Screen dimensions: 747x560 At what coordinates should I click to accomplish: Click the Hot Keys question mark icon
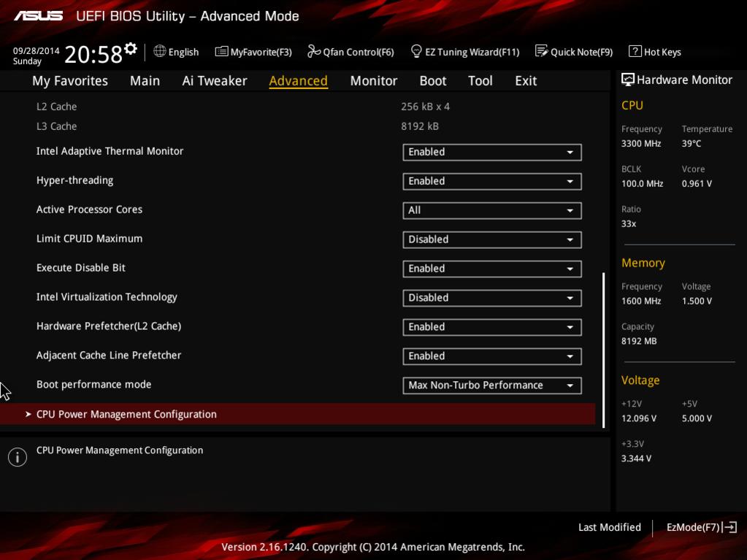point(635,51)
